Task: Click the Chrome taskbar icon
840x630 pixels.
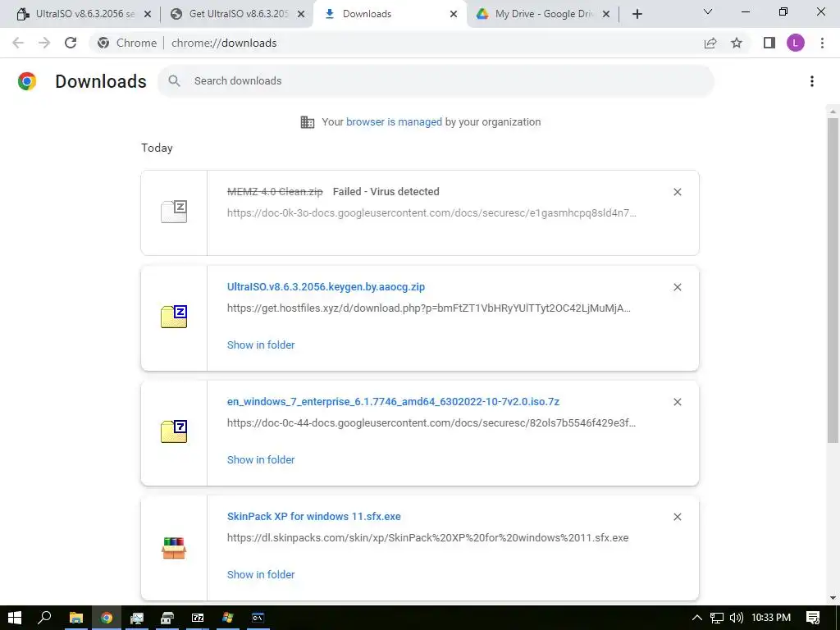Action: (107, 618)
